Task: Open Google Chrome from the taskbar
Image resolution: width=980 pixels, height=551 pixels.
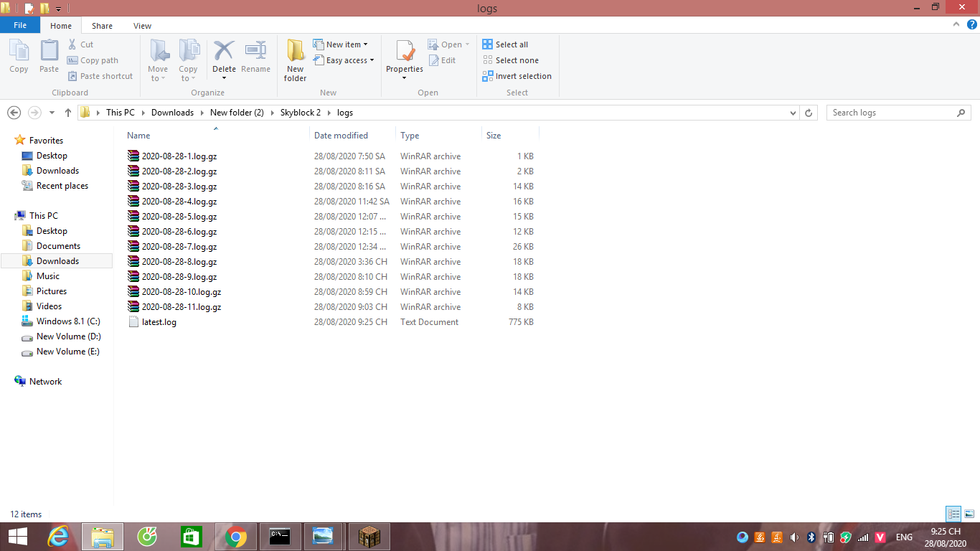Action: [235, 537]
